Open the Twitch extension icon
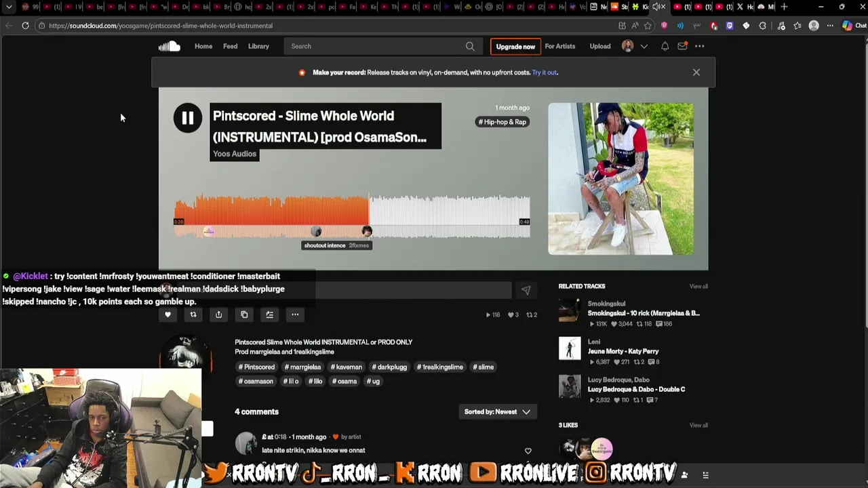 coord(730,26)
